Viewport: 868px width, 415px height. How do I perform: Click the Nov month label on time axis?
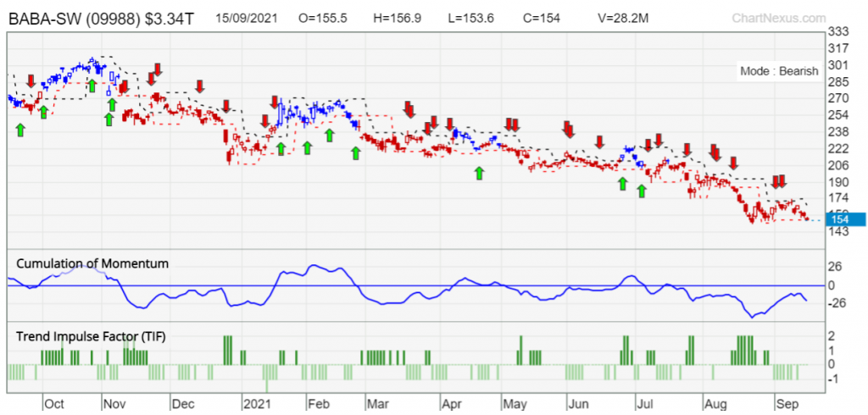[x=115, y=403]
